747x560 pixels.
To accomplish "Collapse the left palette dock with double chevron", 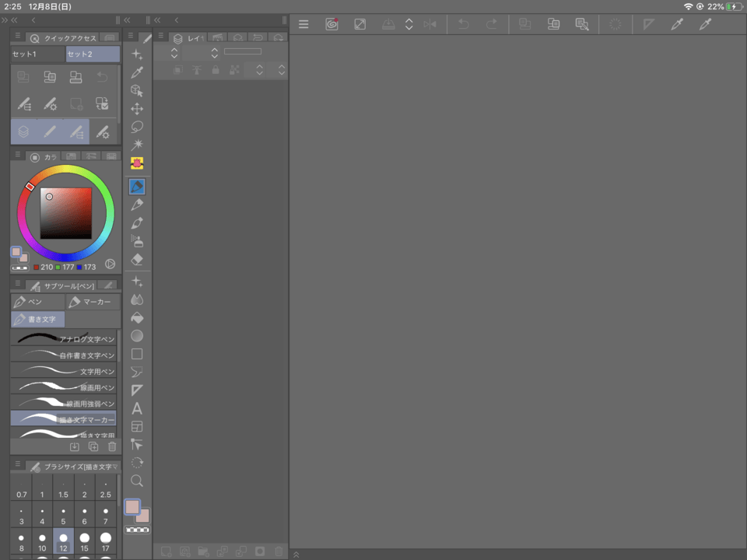I will (x=14, y=19).
